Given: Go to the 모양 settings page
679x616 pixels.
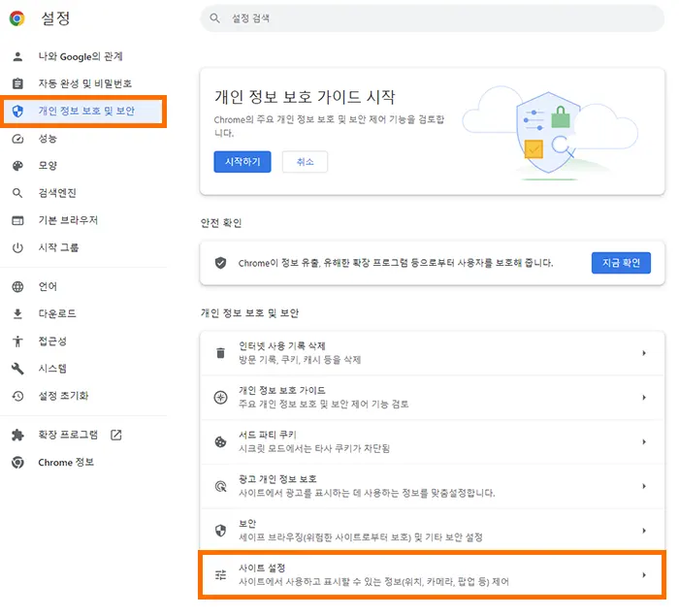Looking at the screenshot, I should [48, 166].
